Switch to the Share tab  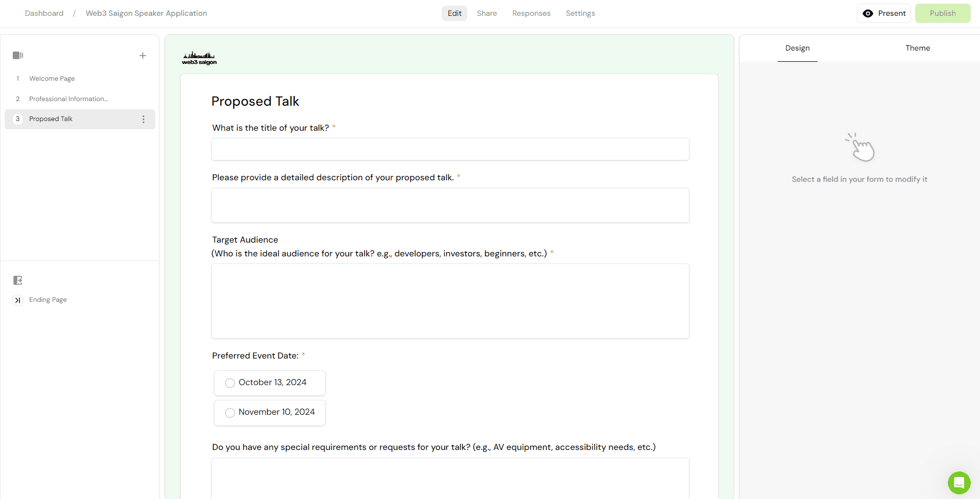tap(487, 13)
